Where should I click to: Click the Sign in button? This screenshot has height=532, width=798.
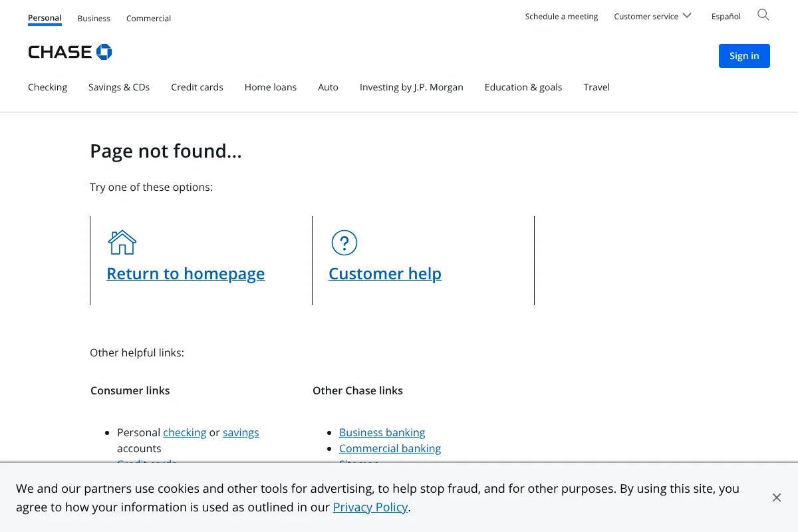point(744,56)
